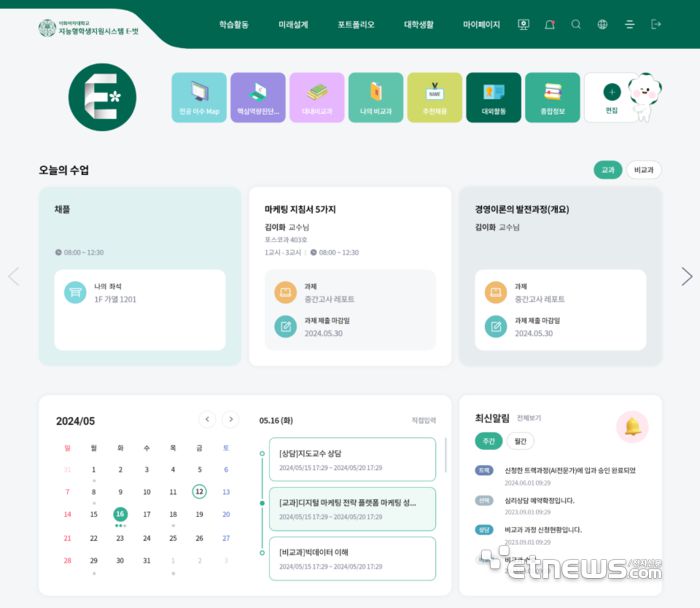The width and height of the screenshot is (700, 608).
Task: Click the logout icon in header
Action: pyautogui.click(x=656, y=24)
